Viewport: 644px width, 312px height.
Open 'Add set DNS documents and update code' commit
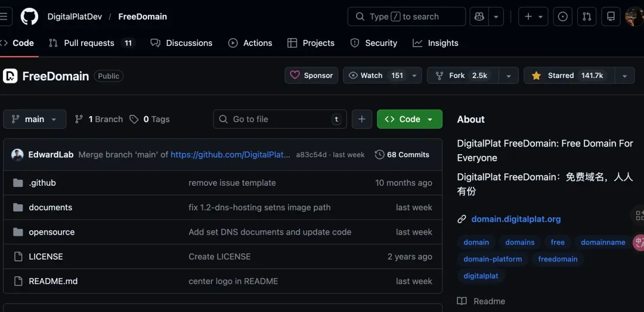tap(270, 232)
